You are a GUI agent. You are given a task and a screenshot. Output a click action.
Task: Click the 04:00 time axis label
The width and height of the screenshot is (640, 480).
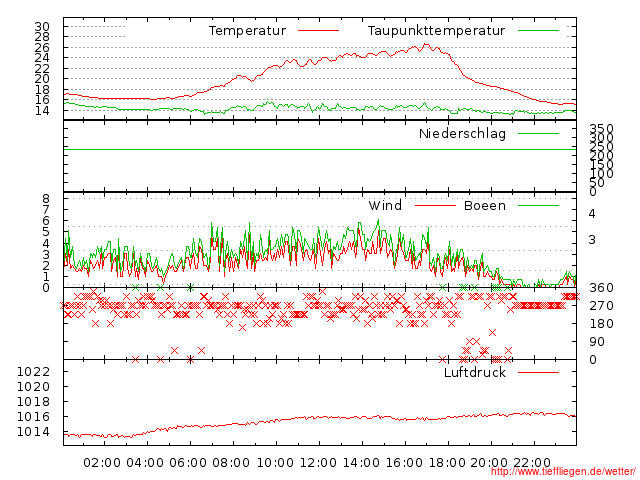coord(145,463)
